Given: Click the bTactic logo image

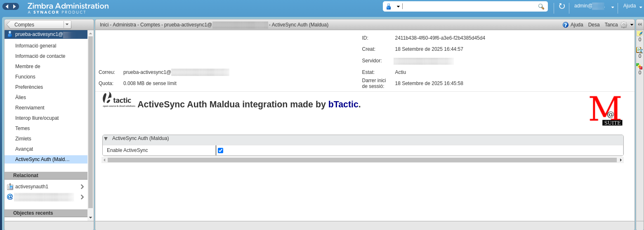Looking at the screenshot, I should pyautogui.click(x=119, y=100).
